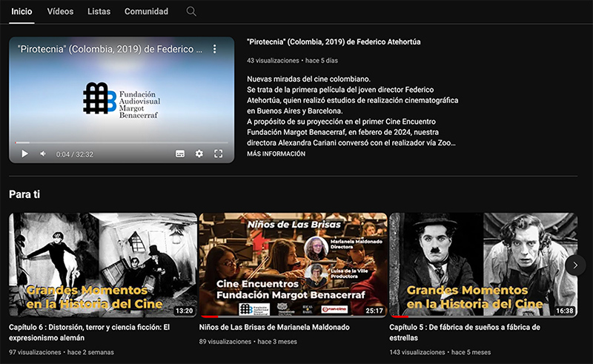The image size is (593, 364).
Task: Open video player settings gear
Action: [x=199, y=153]
